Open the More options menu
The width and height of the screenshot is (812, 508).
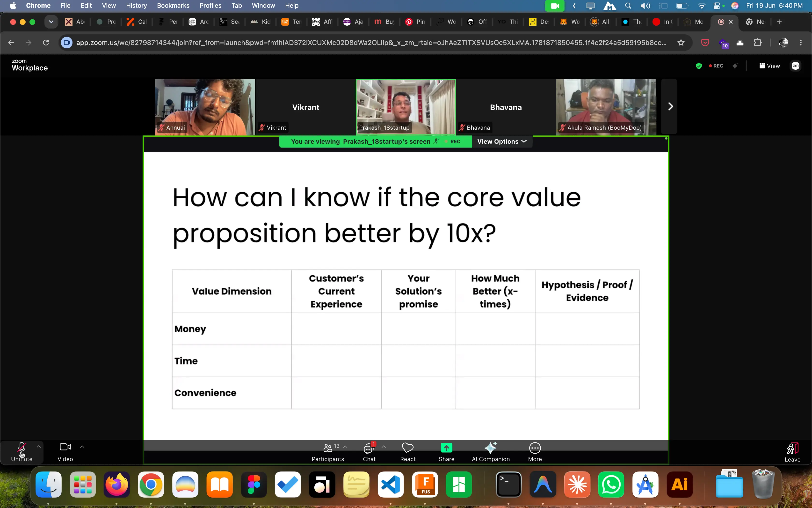pyautogui.click(x=535, y=452)
